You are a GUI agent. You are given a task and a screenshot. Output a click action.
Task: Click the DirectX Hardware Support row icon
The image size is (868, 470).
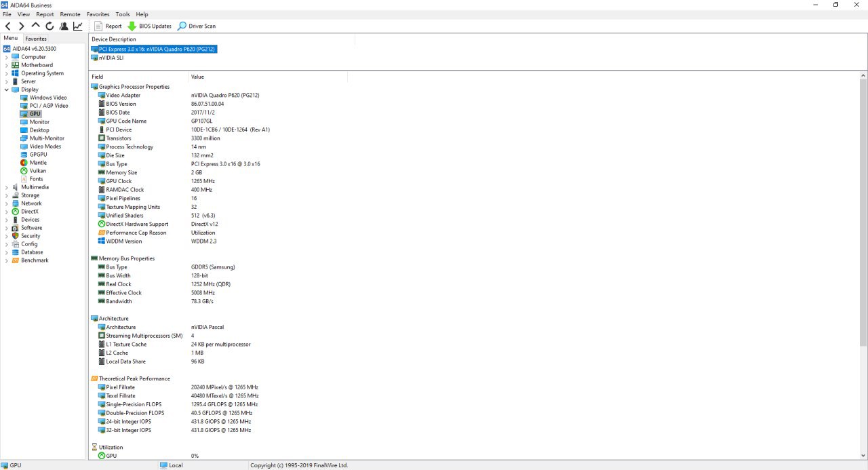point(102,224)
